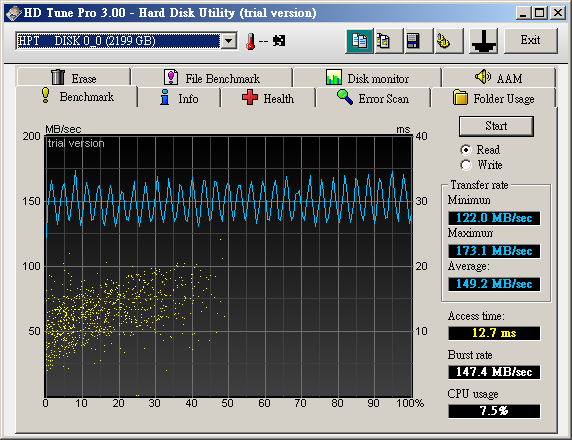Screen dimensions: 572x440
Task: Click the thermometer temperature icon
Action: pyautogui.click(x=251, y=41)
